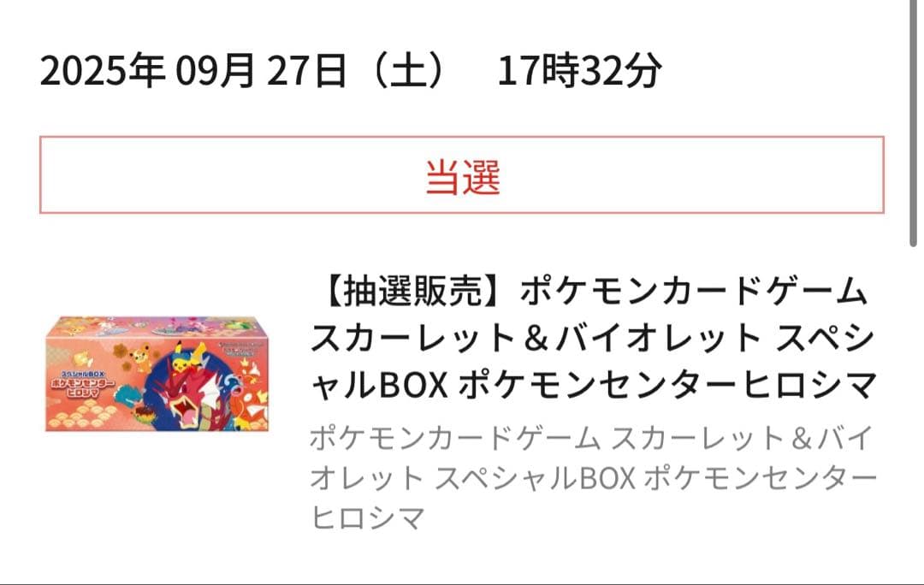This screenshot has width=924, height=585.
Task: Click the scrollbar track below the thumb
Action: pos(914,412)
